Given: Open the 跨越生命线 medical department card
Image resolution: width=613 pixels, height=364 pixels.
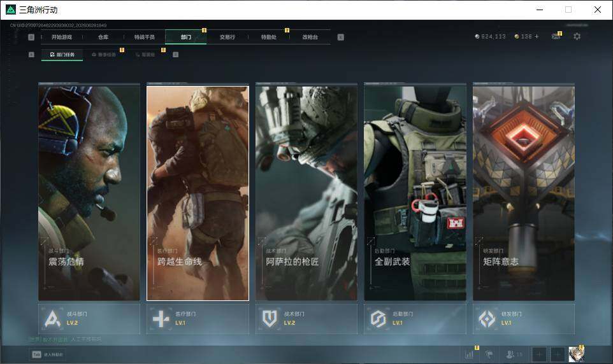Looking at the screenshot, I should [198, 193].
